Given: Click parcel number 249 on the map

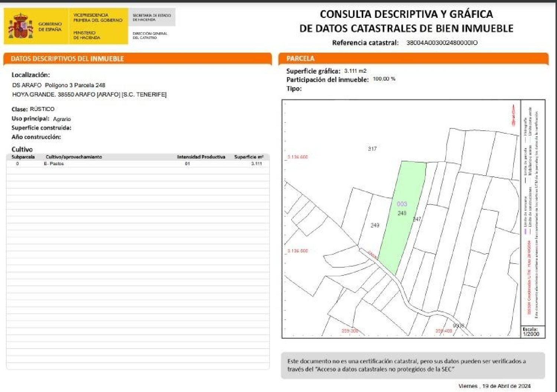Looking at the screenshot, I should [x=375, y=225].
